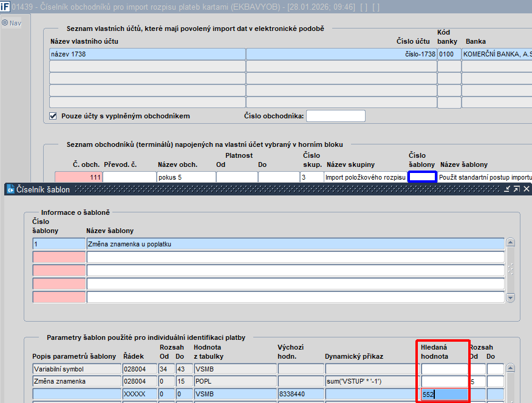
Task: Toggle Pouze účty s vyplněným obchodníkem checkbox
Action: 53,116
